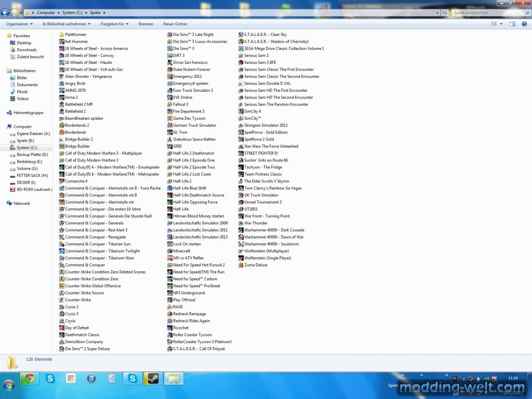Expand the Freigeben für dropdown
This screenshot has height=399, width=532.
pyautogui.click(x=114, y=24)
